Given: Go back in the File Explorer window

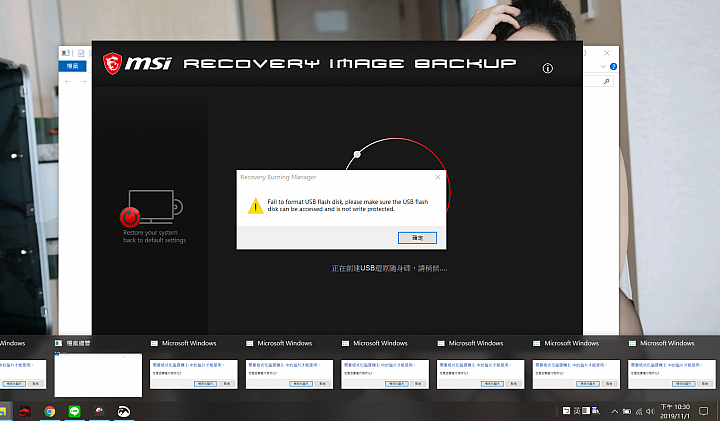Looking at the screenshot, I should click(68, 82).
